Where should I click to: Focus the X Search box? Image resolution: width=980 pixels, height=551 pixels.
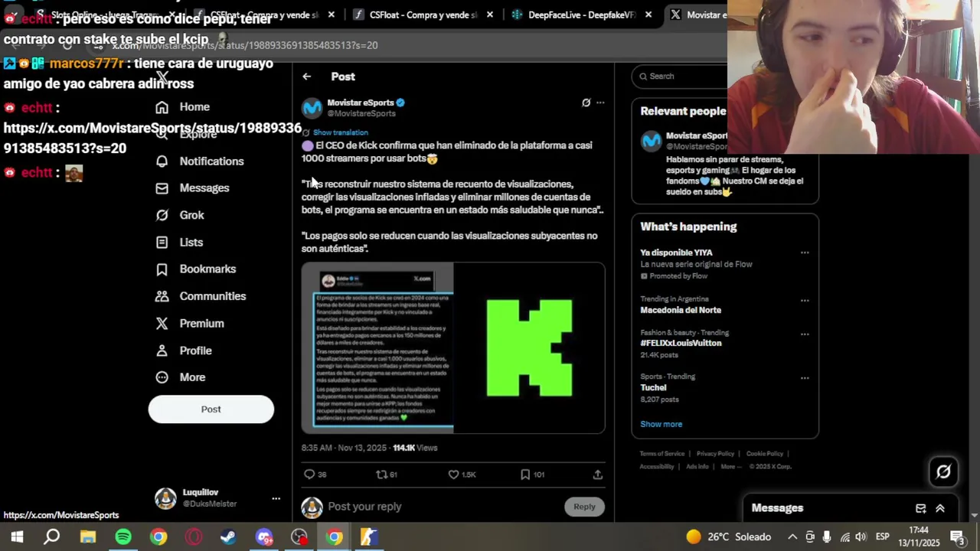[x=680, y=76]
